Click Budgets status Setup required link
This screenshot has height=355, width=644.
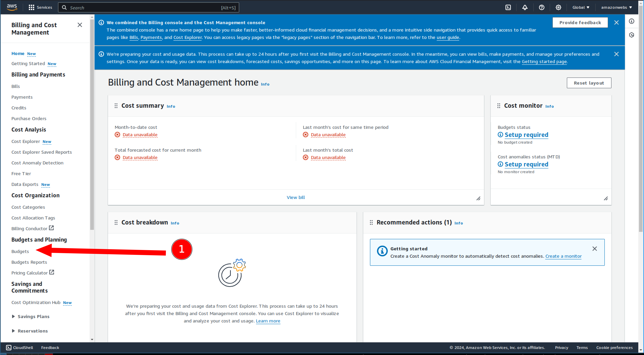pyautogui.click(x=526, y=135)
